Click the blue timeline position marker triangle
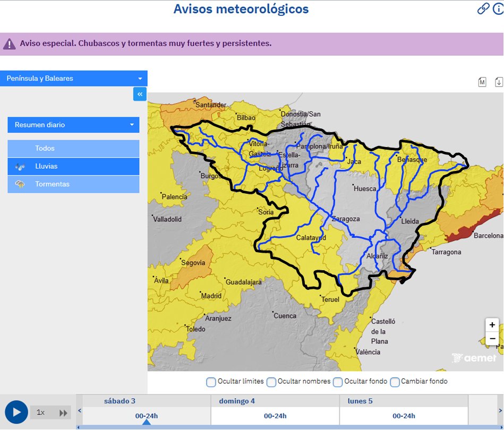The width and height of the screenshot is (504, 430). 147,422
